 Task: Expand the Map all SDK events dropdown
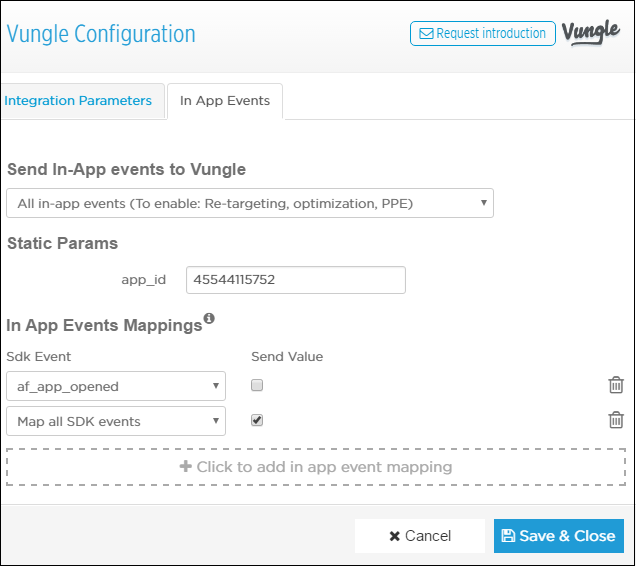click(116, 421)
